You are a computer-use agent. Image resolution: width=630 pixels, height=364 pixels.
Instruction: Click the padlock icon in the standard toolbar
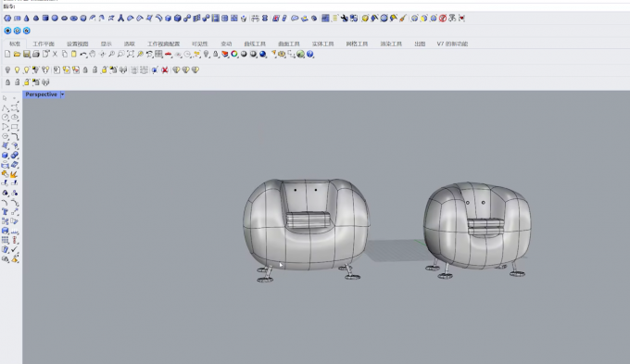point(216,54)
